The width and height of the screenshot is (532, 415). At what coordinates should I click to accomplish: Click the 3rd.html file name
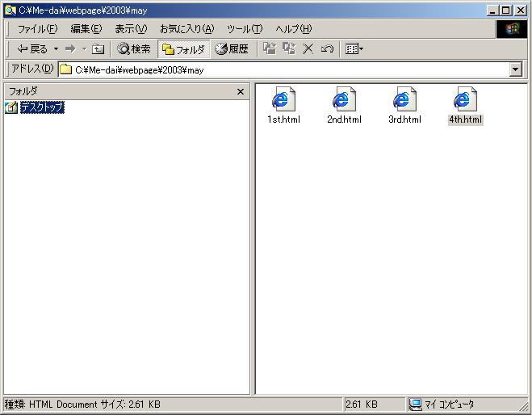click(x=404, y=119)
